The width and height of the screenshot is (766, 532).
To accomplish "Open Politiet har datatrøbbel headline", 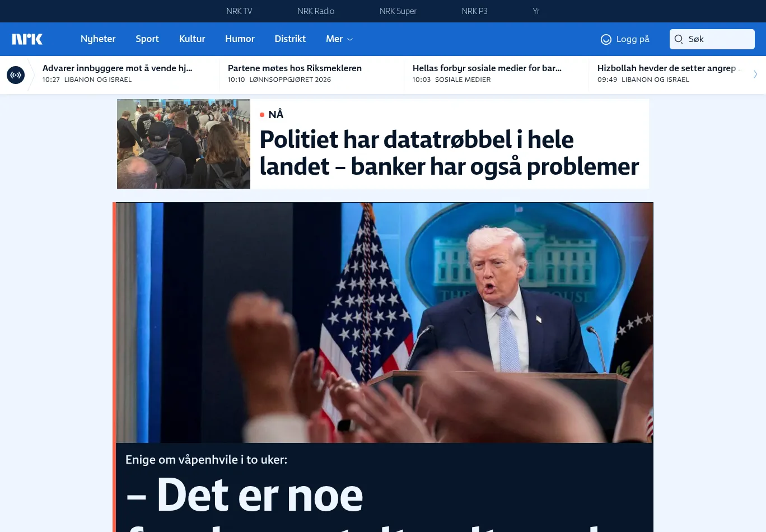I will pyautogui.click(x=449, y=153).
